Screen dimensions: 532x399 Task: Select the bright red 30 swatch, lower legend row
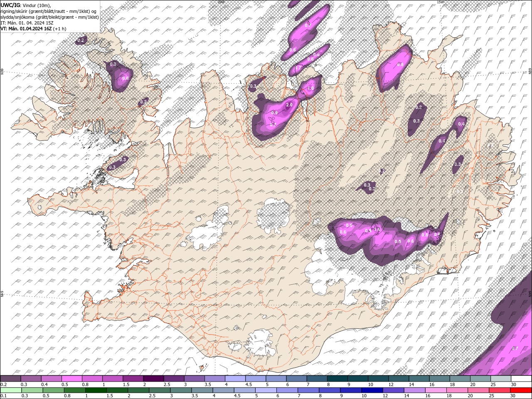click(521, 390)
